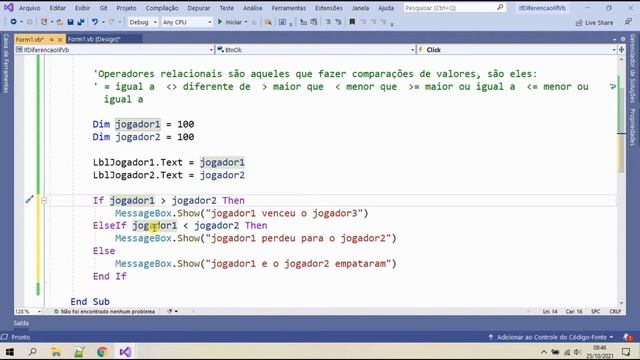
Task: Click the Visual Studio taskbar icon
Action: coord(125,352)
